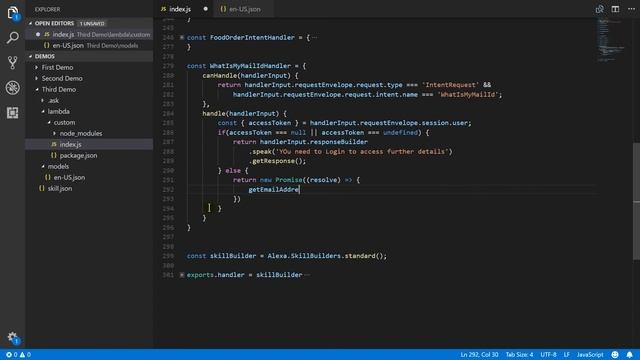Viewport: 640px width, 360px height.
Task: Change the UTF-8 encoding
Action: [x=548, y=355]
